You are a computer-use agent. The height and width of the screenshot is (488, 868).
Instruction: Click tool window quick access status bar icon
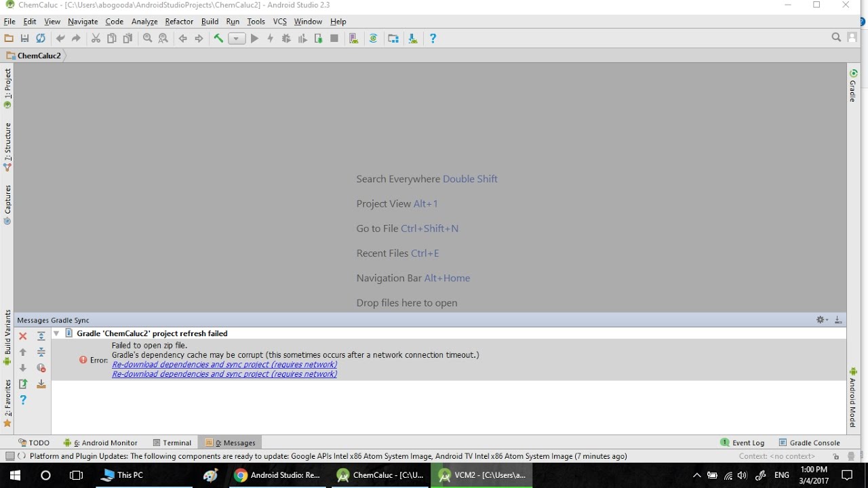9,456
